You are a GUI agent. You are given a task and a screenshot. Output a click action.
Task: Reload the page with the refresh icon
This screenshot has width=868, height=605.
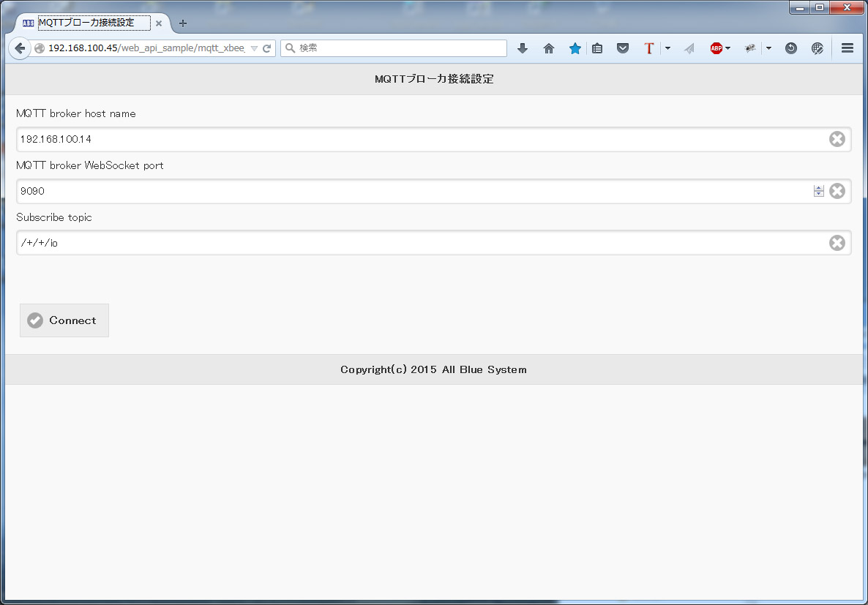coord(267,48)
